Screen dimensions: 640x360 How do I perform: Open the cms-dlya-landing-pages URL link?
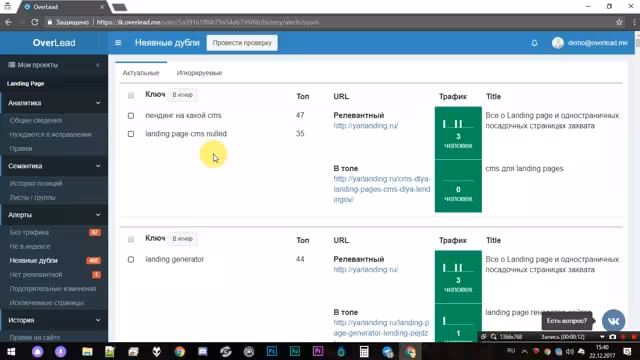click(382, 189)
